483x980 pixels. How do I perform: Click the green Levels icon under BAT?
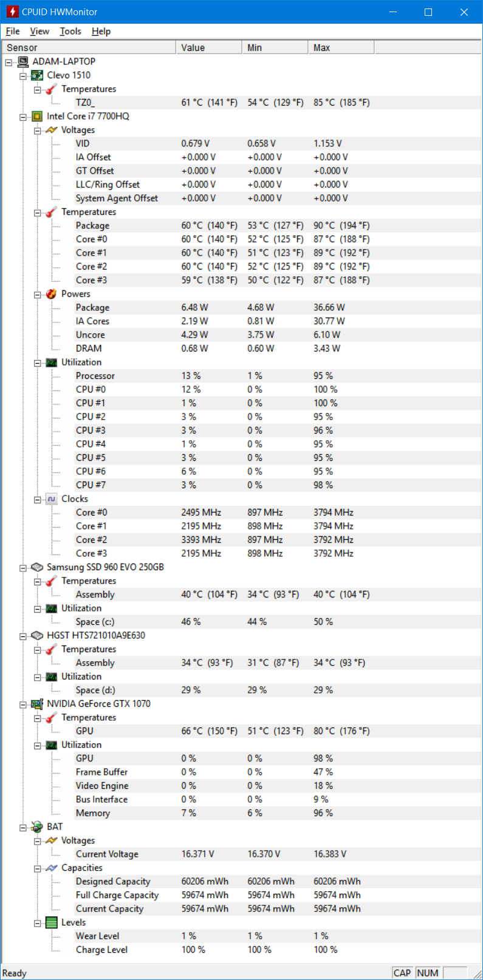pos(52,922)
